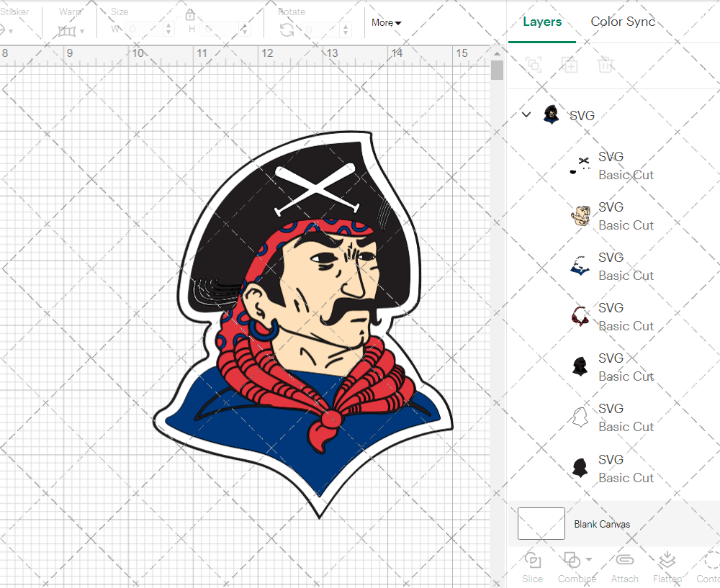Screen dimensions: 720x588
Task: Click the Group layers icon
Action: pos(534,65)
